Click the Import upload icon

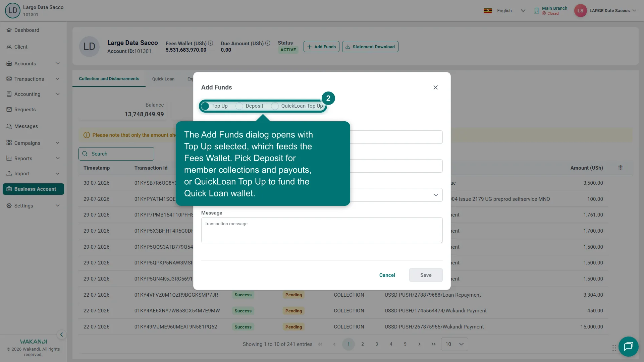pyautogui.click(x=9, y=174)
